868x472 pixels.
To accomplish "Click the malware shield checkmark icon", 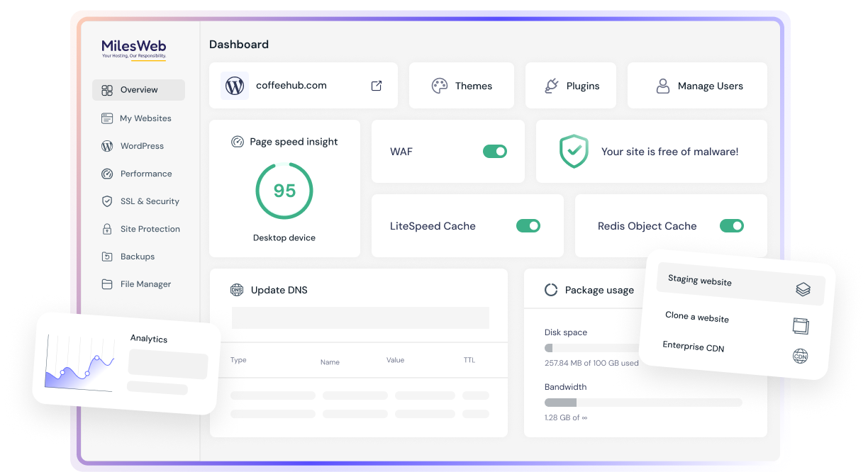I will pos(574,152).
